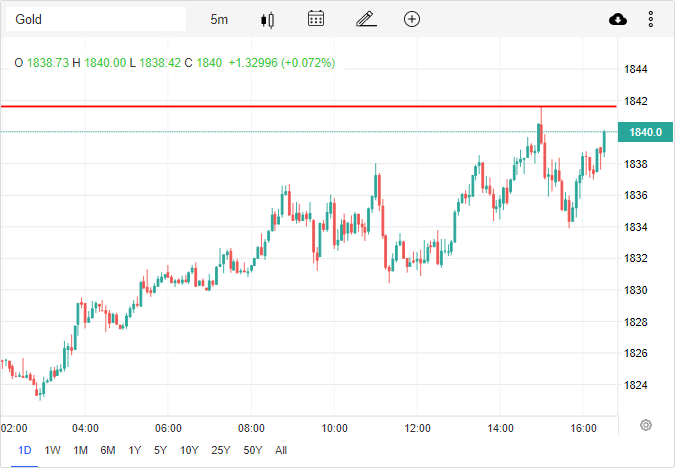This screenshot has height=469, width=676.
Task: Change the 5m interval setting
Action: click(x=219, y=19)
